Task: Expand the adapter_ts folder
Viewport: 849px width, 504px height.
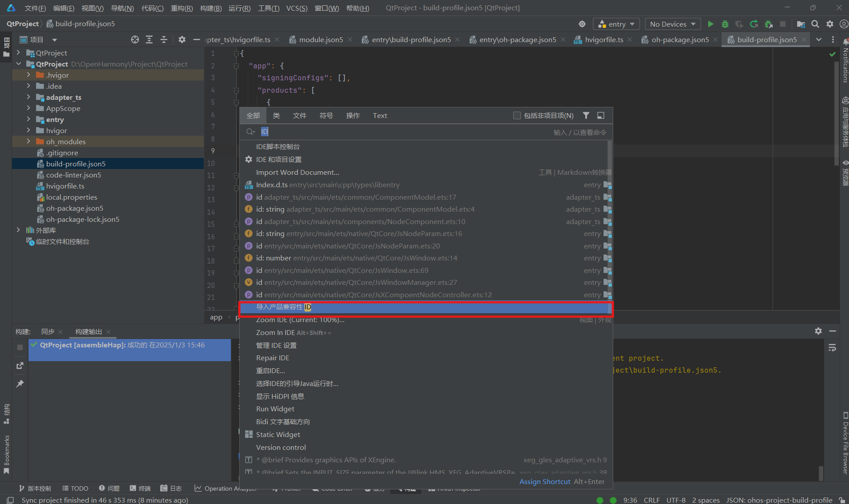Action: (x=28, y=97)
